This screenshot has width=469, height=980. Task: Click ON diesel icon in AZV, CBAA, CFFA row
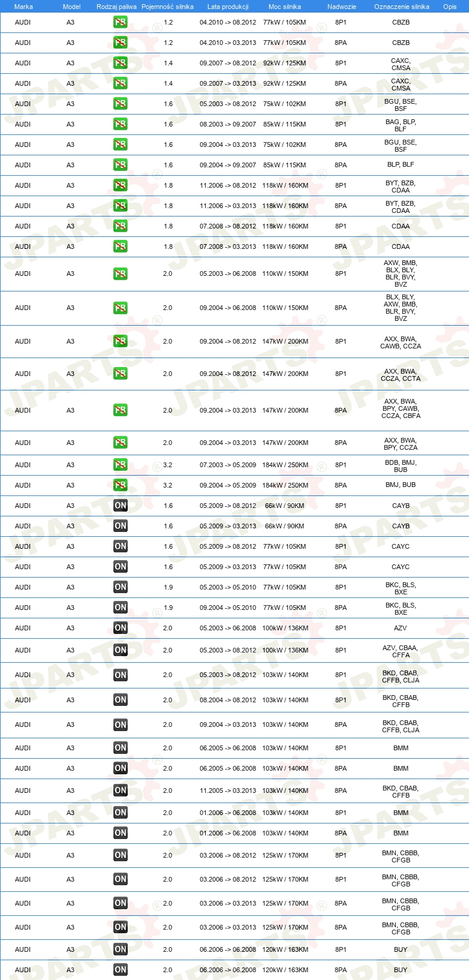[120, 650]
